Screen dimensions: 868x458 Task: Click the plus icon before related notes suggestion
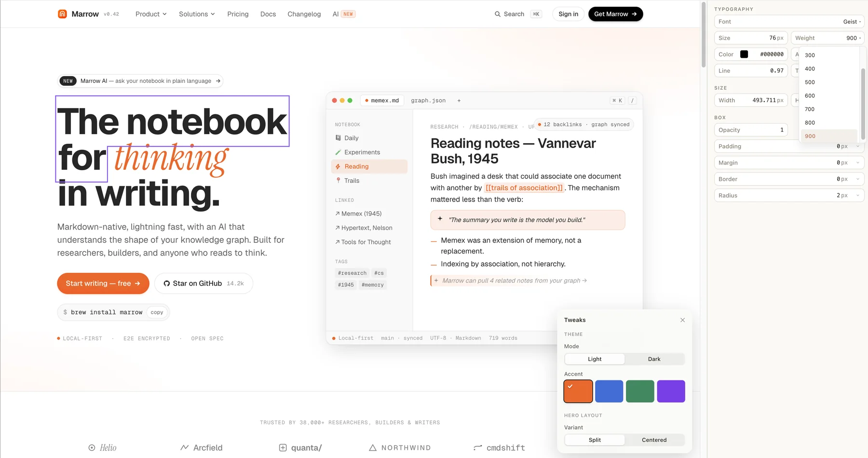point(436,280)
